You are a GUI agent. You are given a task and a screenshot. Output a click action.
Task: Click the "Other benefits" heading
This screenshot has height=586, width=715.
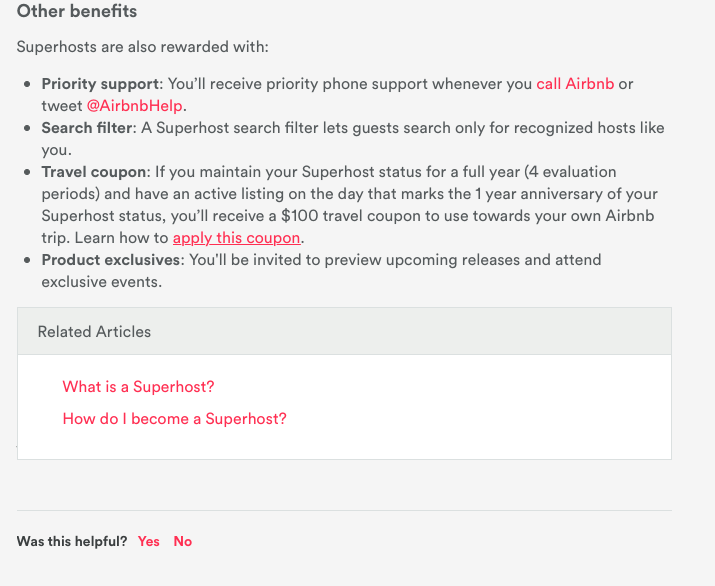click(77, 12)
